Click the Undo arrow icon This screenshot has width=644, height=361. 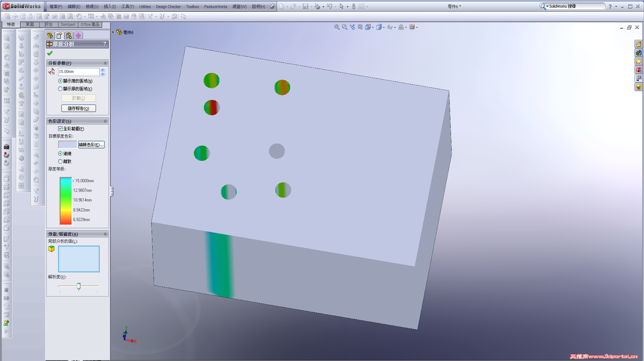(330, 6)
